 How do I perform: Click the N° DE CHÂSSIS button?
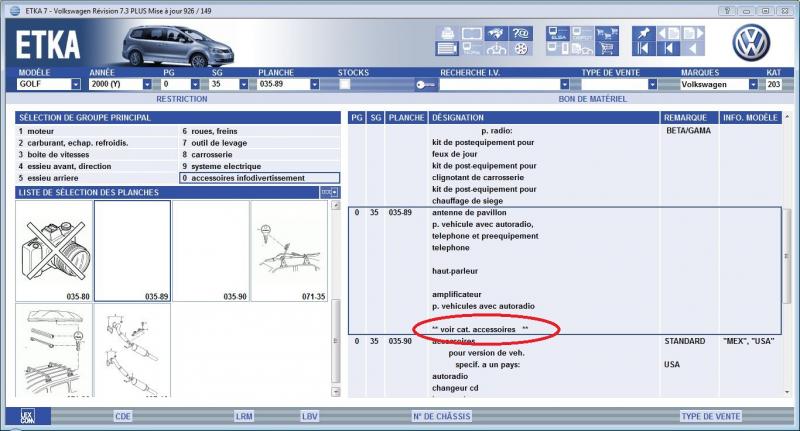click(x=442, y=416)
